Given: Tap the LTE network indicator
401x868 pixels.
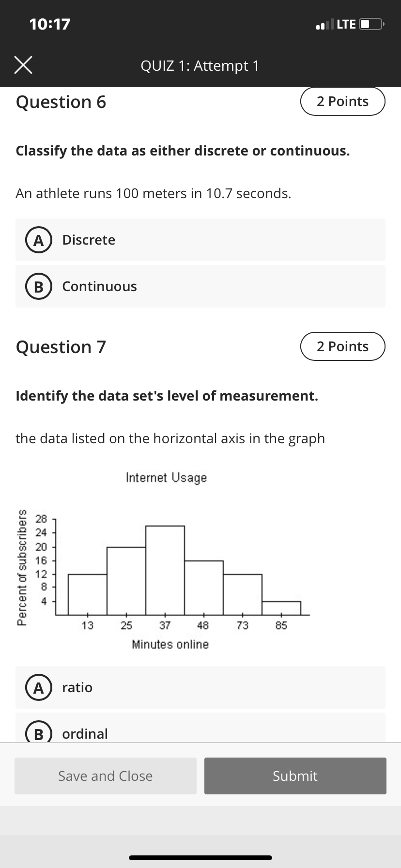Looking at the screenshot, I should (x=346, y=24).
